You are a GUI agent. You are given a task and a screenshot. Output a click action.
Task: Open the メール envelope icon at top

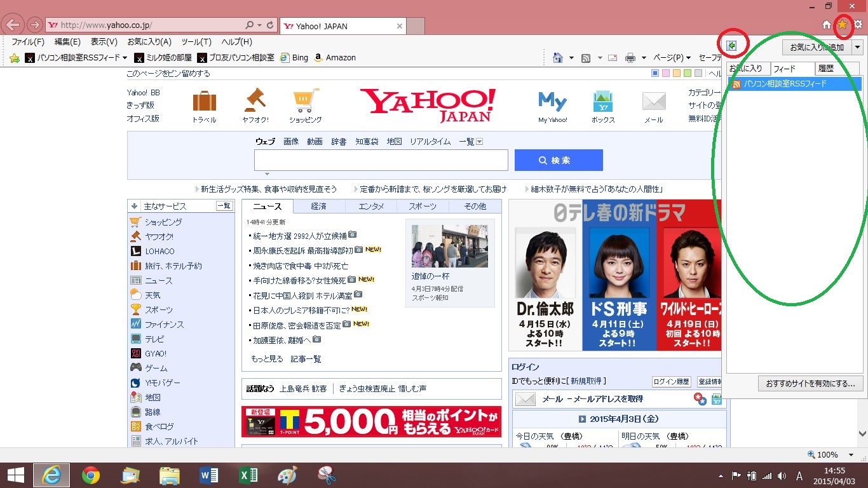(x=654, y=102)
